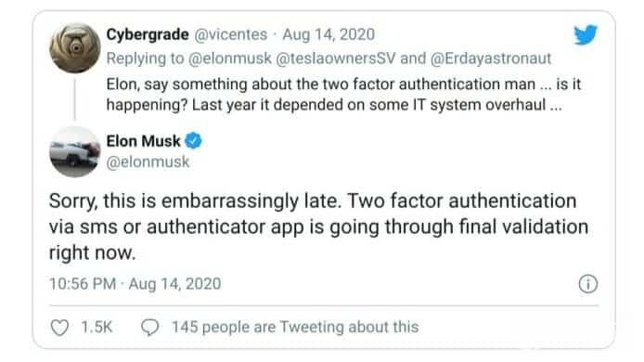
Task: Click the Twitter bird logo
Action: coord(586,34)
